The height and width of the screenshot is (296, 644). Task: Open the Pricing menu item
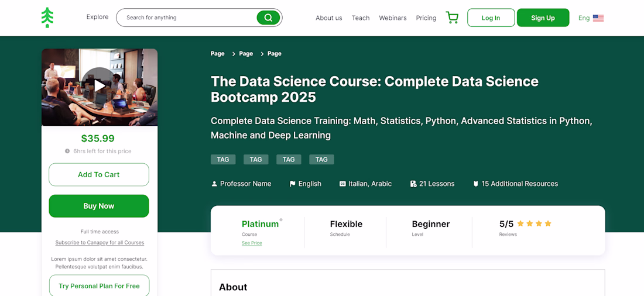point(426,18)
